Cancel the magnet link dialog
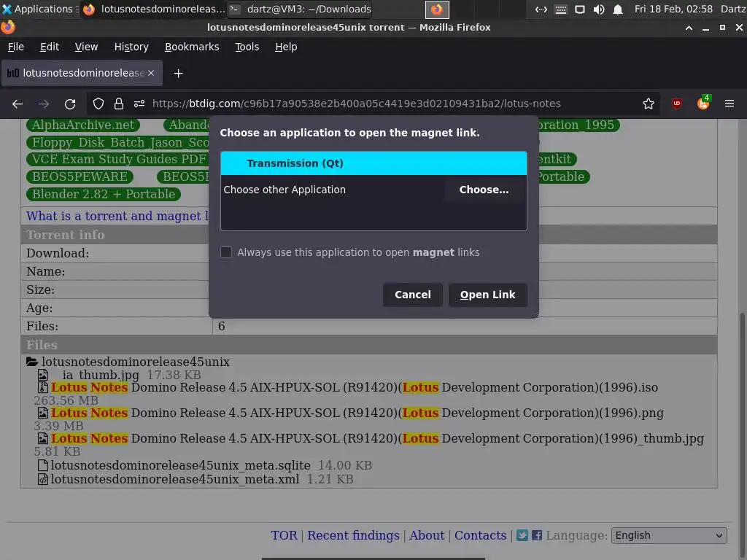The height and width of the screenshot is (560, 747). click(413, 295)
